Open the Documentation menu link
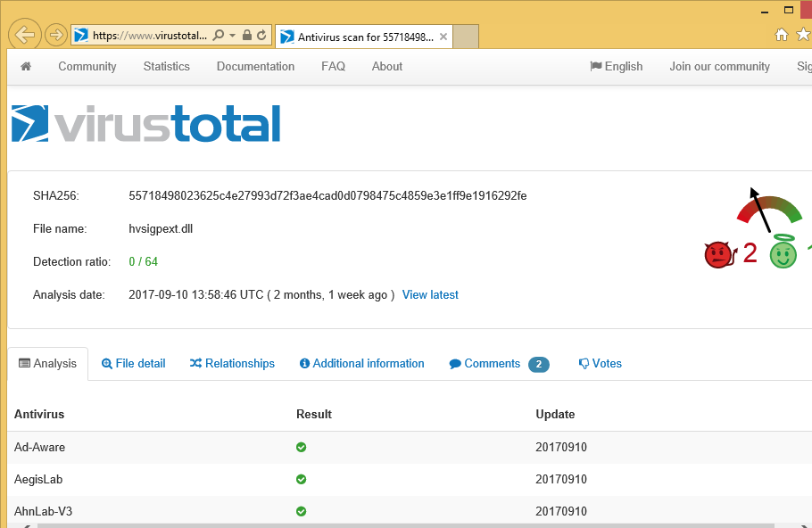Screen dimensions: 812x528 click(x=255, y=67)
